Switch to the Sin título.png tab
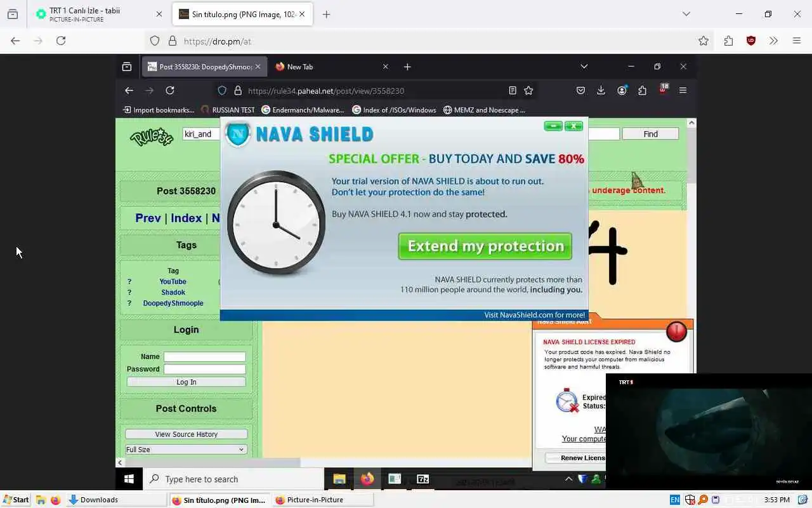This screenshot has width=812, height=508. [242, 14]
